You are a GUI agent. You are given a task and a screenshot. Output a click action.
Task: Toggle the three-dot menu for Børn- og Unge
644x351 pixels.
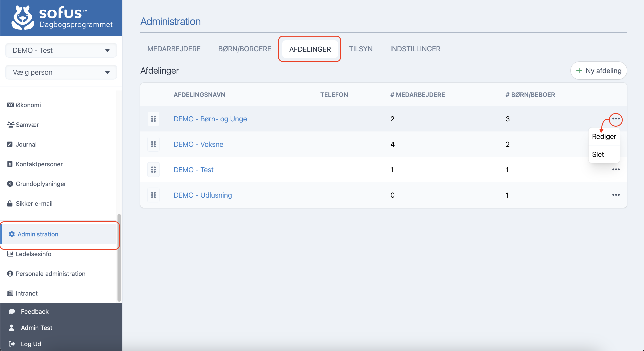pos(616,119)
